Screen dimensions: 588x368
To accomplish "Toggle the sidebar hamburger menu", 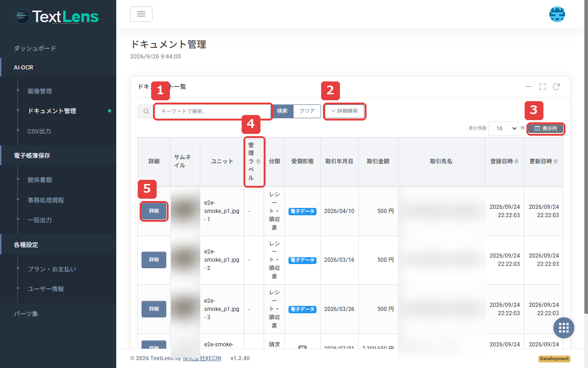I will click(141, 14).
